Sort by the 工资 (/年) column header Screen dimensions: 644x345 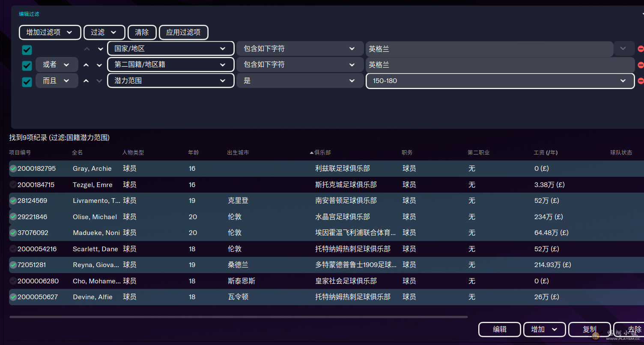(x=546, y=153)
